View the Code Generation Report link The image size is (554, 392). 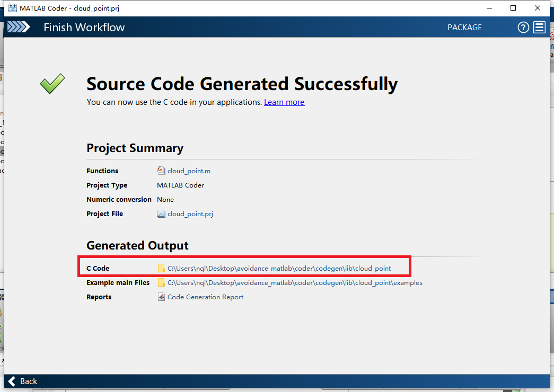(x=205, y=297)
